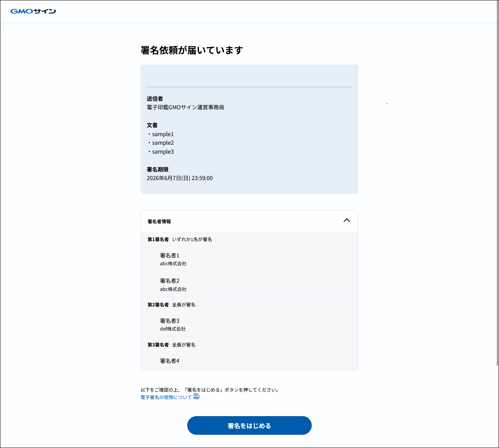Click the sender 電子印鑑GMOサイン運営事務局
Viewport: 499px width, 448px height.
[185, 107]
